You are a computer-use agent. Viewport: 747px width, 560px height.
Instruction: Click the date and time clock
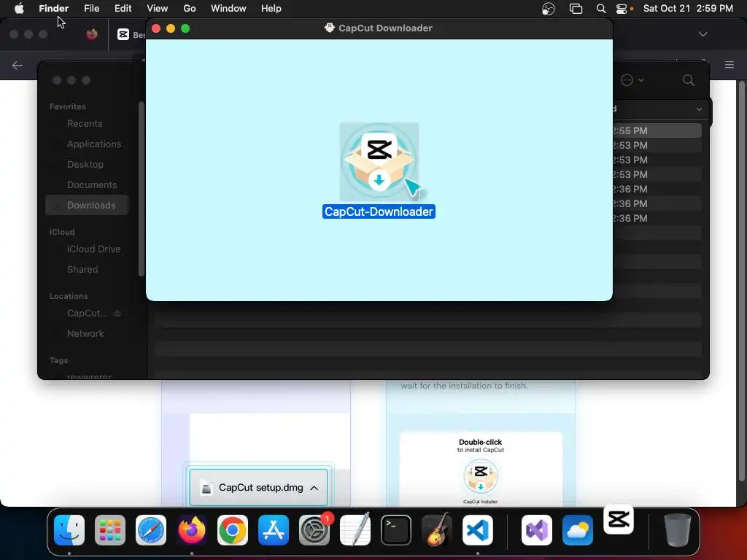pos(688,9)
